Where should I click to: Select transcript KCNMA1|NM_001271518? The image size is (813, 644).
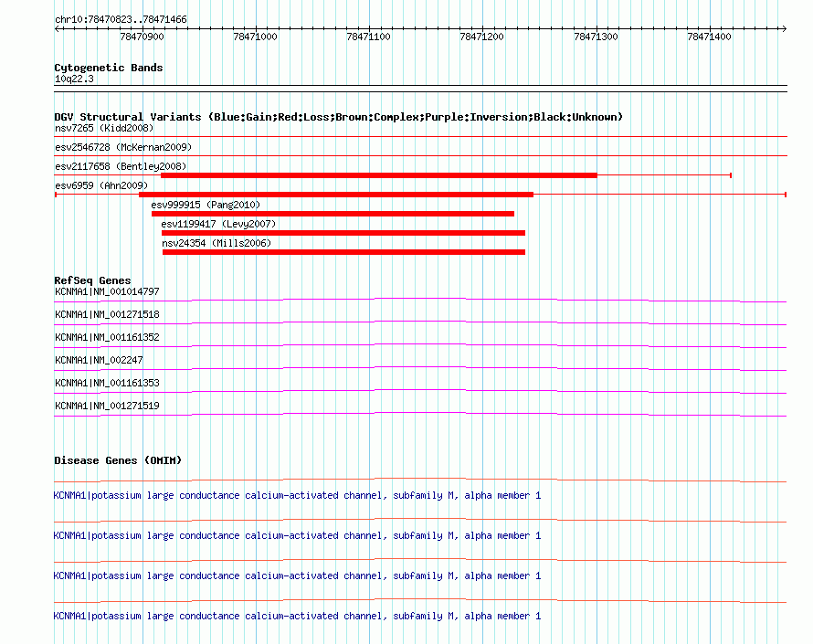tap(107, 315)
